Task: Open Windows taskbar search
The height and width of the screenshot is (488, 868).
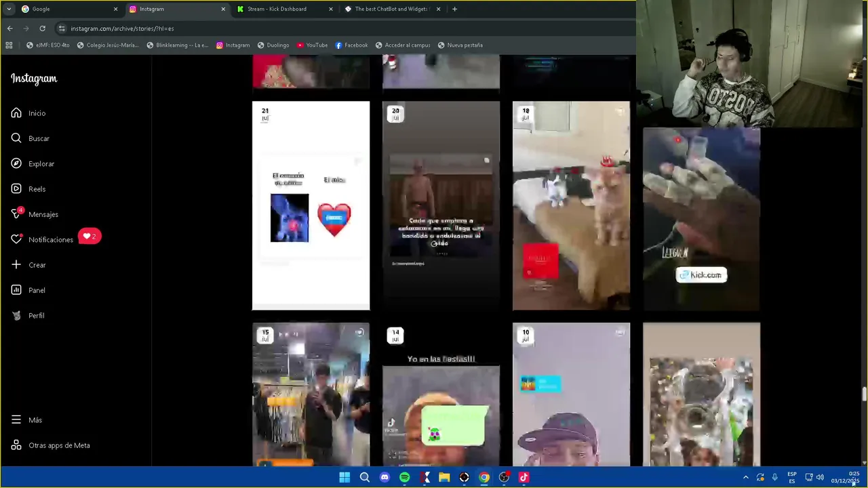Action: 365,477
